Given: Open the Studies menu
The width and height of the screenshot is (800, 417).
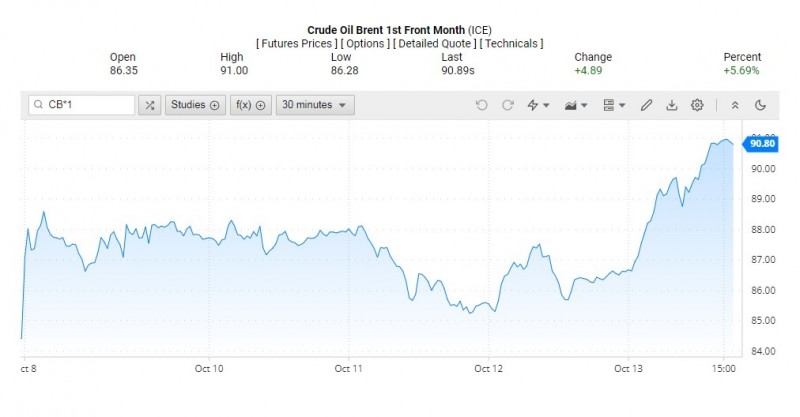Looking at the screenshot, I should (194, 105).
